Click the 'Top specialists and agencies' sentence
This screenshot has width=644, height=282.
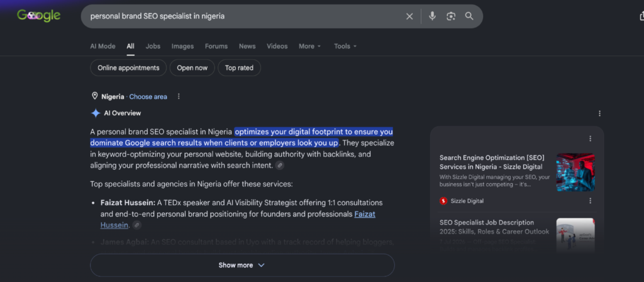pyautogui.click(x=191, y=184)
